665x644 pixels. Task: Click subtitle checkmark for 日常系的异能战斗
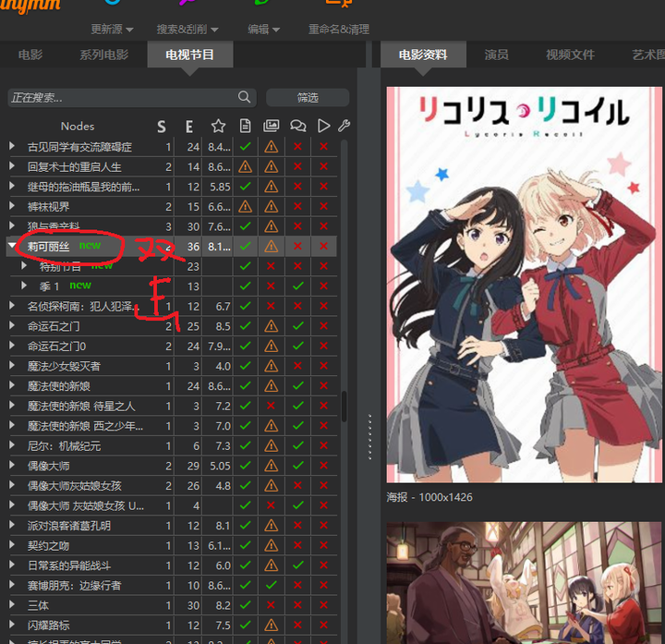(297, 565)
